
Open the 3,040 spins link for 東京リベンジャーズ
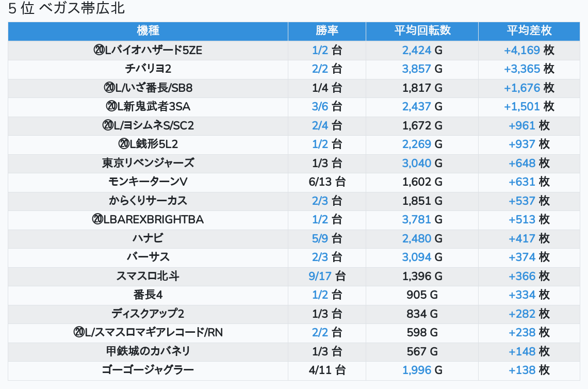[x=416, y=163]
